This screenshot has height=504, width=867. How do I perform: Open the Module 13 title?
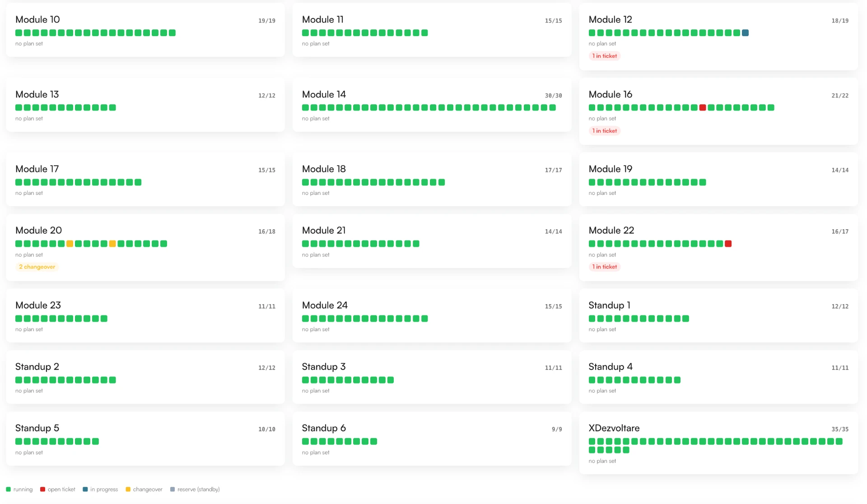[37, 94]
